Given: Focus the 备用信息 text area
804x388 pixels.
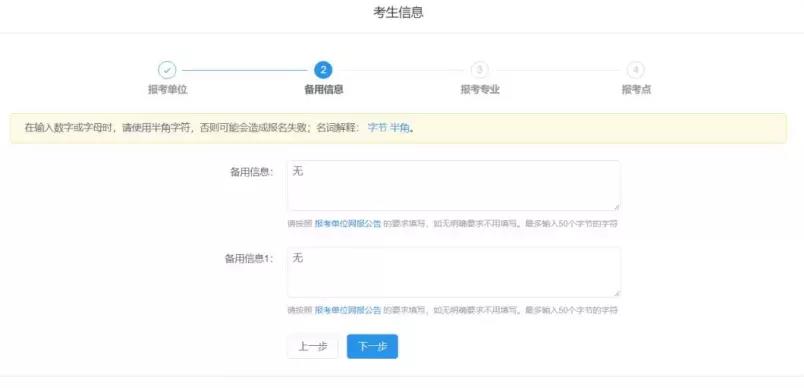Looking at the screenshot, I should click(454, 186).
